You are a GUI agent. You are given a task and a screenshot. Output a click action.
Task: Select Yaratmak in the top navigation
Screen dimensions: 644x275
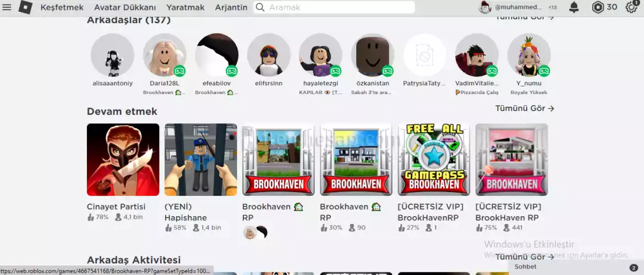(185, 7)
